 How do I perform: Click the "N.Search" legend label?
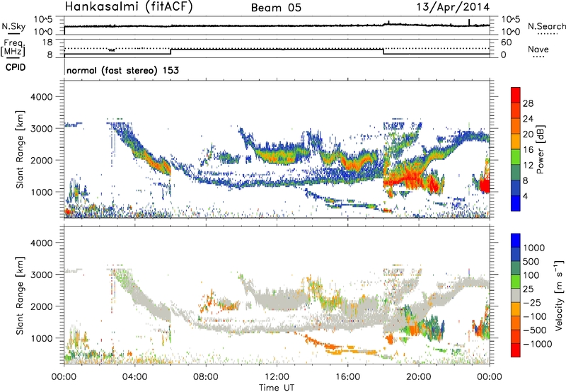pos(547,26)
